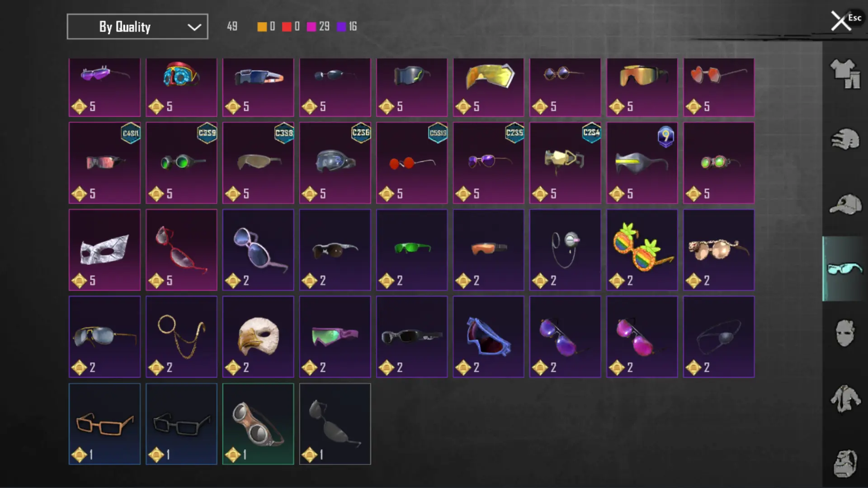Select the helmet category icon
Screen dimensions: 868x488
click(845, 139)
